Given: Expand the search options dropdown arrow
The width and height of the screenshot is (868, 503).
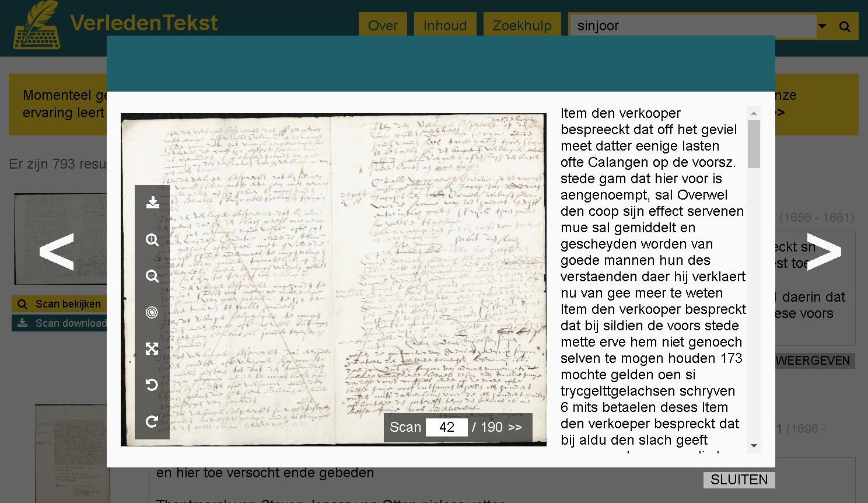Looking at the screenshot, I should pyautogui.click(x=822, y=26).
